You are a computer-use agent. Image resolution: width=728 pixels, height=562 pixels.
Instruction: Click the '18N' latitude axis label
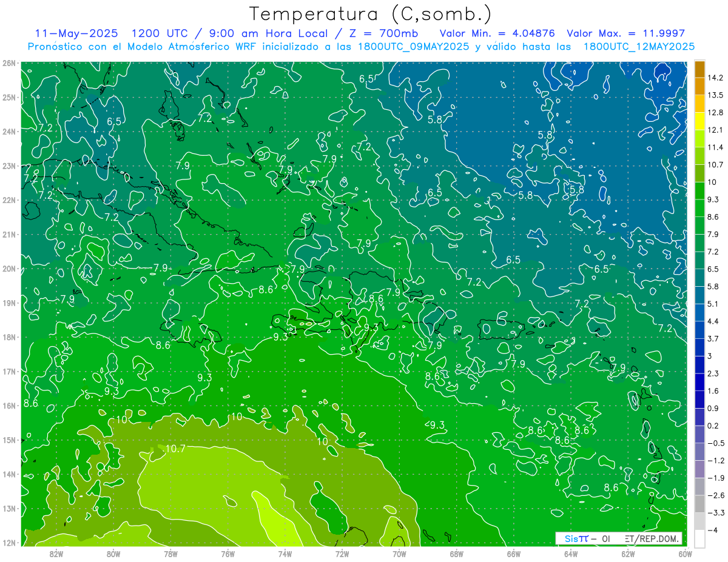[8, 337]
